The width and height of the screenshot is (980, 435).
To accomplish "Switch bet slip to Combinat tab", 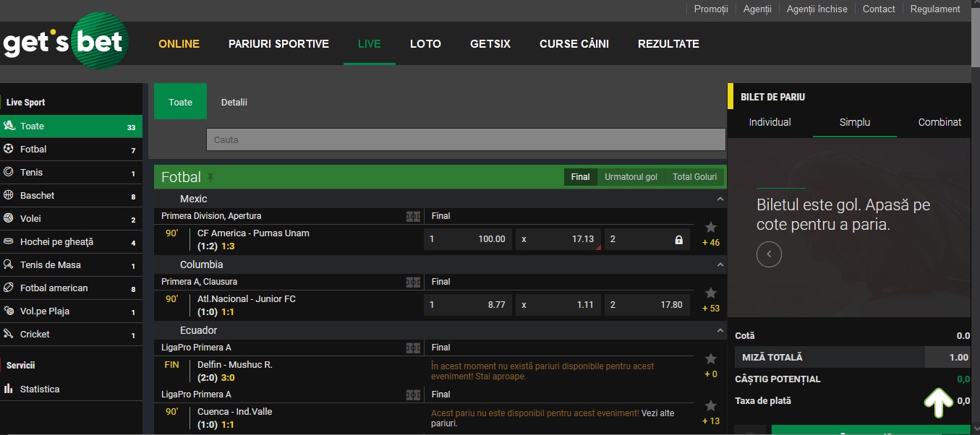I will click(939, 122).
